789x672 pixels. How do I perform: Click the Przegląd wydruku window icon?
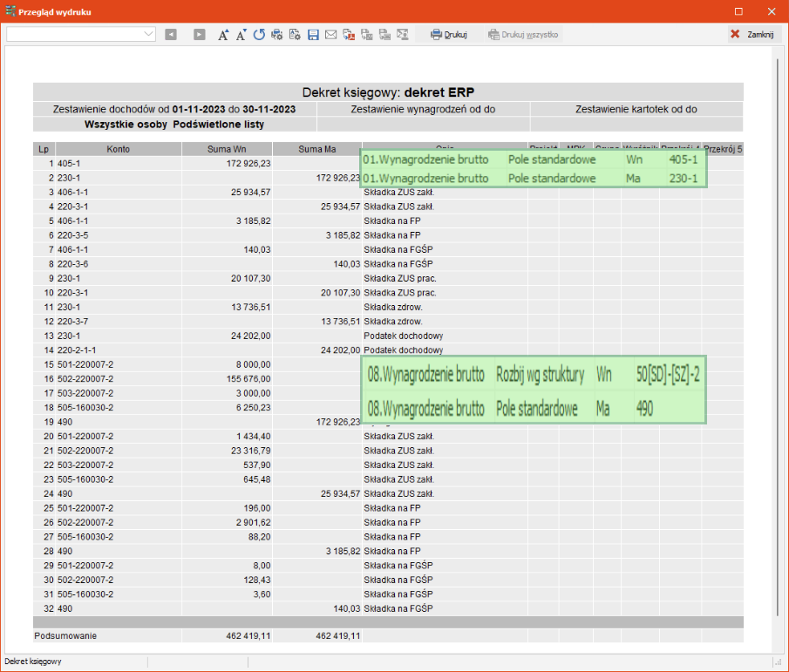pyautogui.click(x=10, y=11)
